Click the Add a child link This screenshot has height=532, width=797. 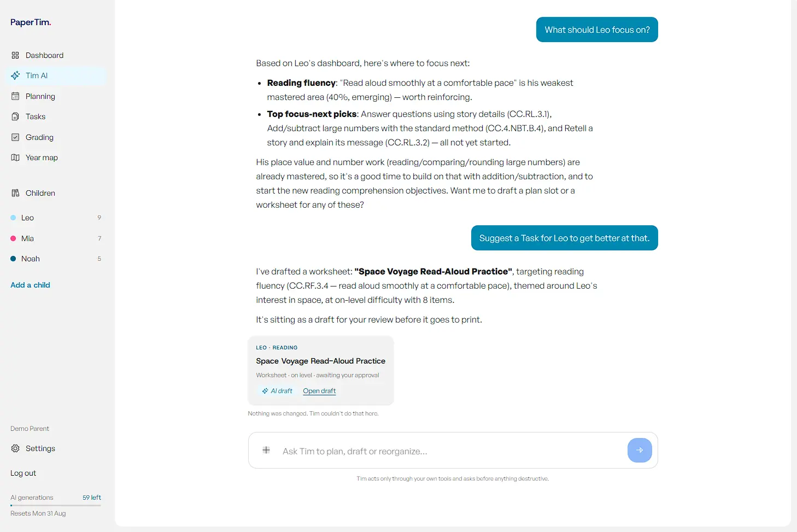tap(30, 285)
